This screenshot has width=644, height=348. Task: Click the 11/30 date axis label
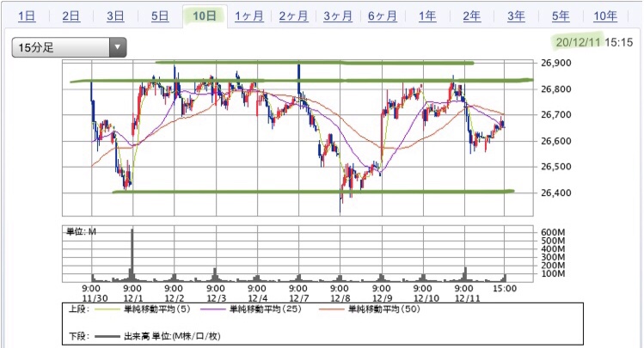[x=95, y=298]
